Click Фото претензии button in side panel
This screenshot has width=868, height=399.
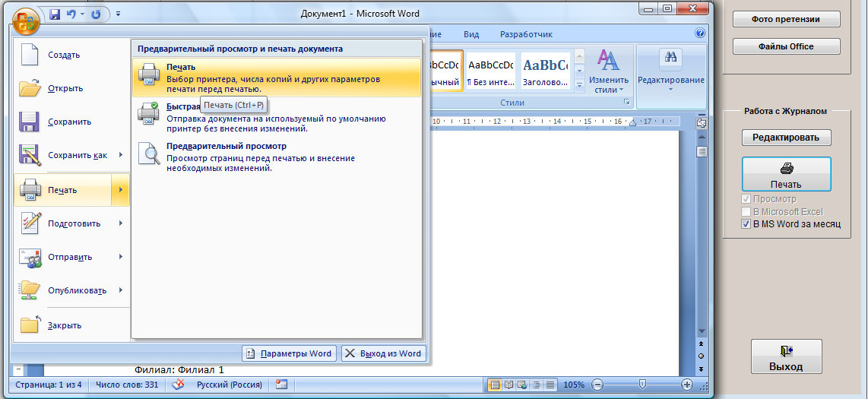[786, 19]
